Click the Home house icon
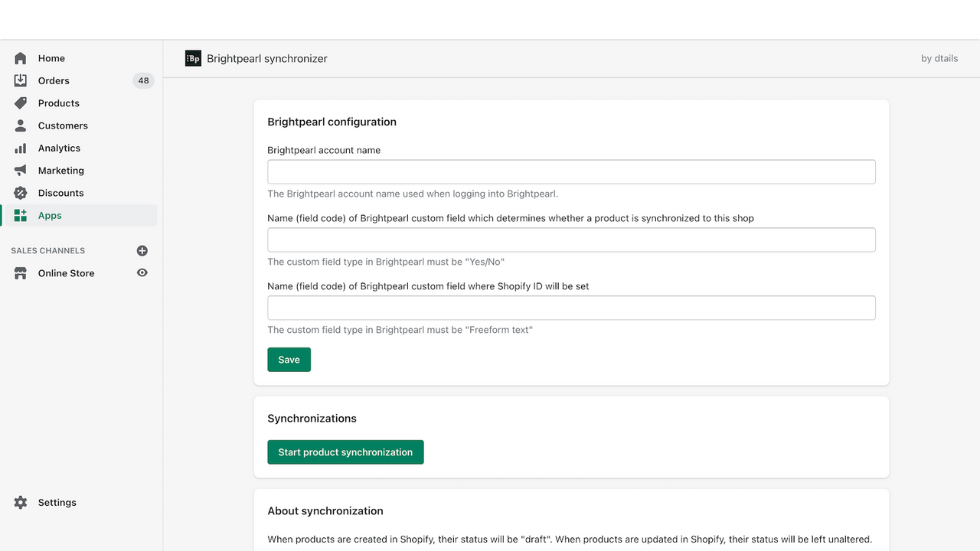980x551 pixels. tap(21, 58)
